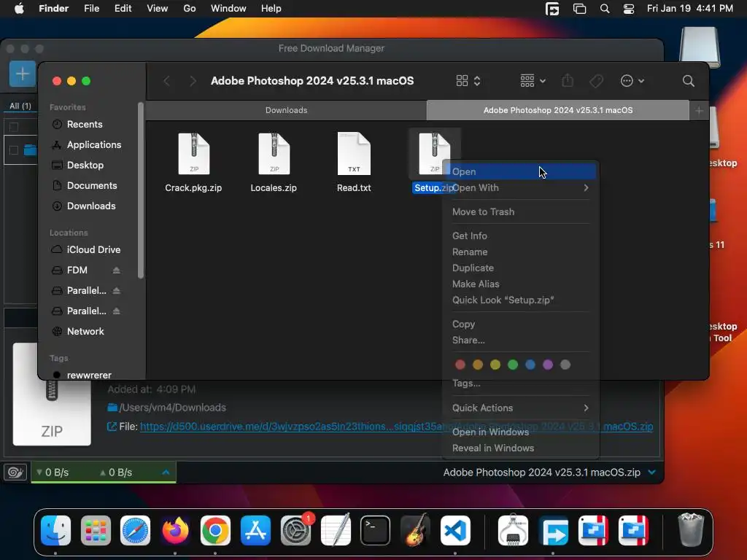Screen dimensions: 747x560
Task: Apply the purple tag color
Action: click(x=548, y=365)
